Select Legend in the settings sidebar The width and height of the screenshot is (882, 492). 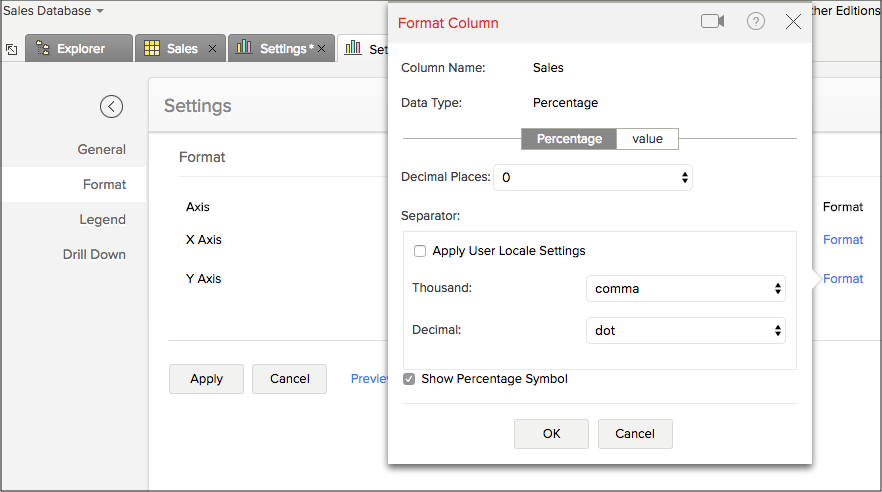pos(102,219)
